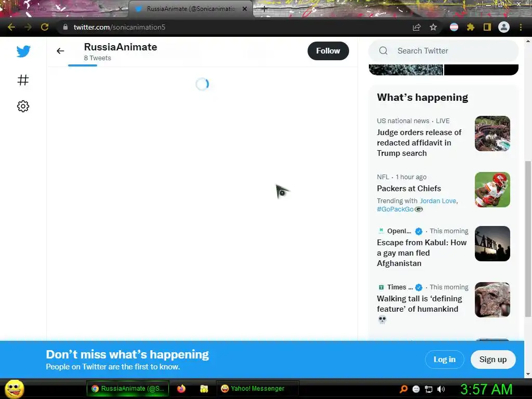The width and height of the screenshot is (532, 399).
Task: Click the scrollbar down arrow
Action: click(528, 374)
